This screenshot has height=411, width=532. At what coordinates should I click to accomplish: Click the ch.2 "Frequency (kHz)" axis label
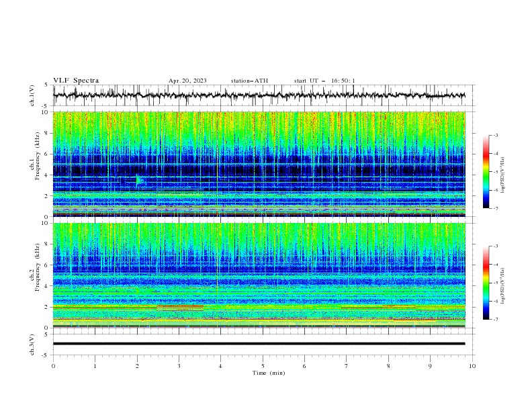coord(37,267)
